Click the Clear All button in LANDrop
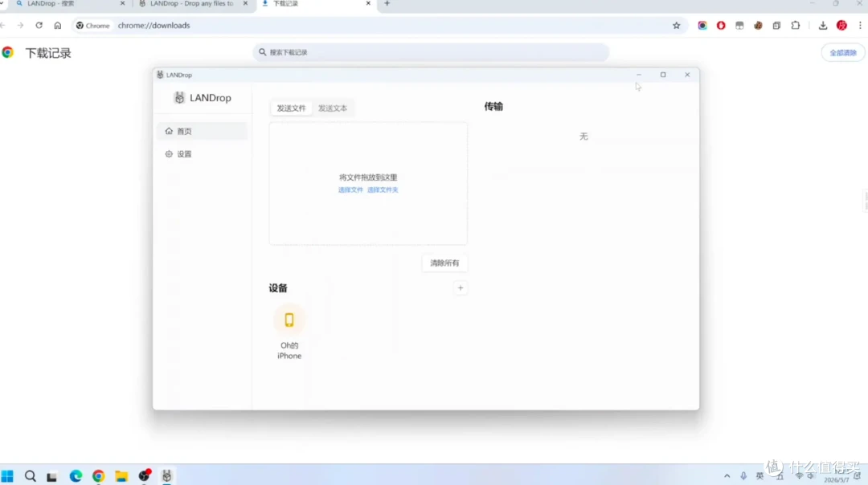Screen dimensions: 868x485 pyautogui.click(x=444, y=263)
